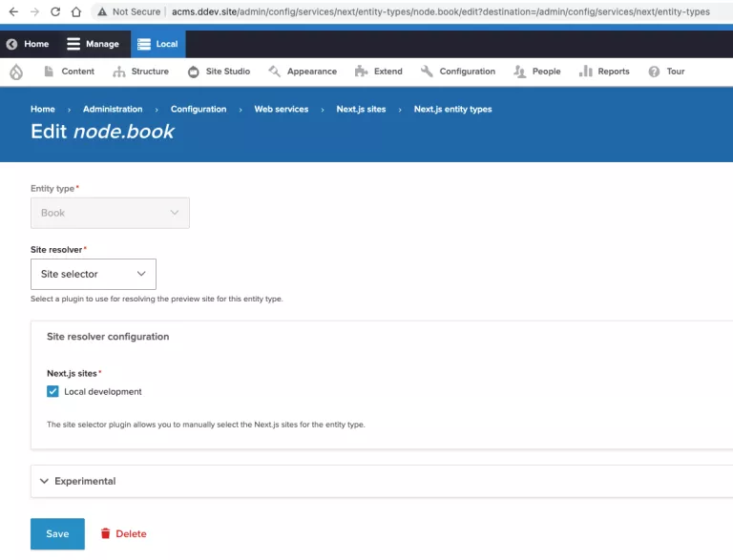Click the site selector plugin explanation text
The height and width of the screenshot is (560, 733).
[x=206, y=425]
